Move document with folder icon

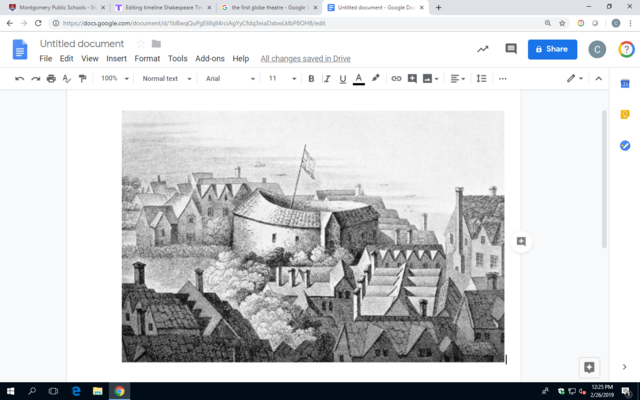[x=156, y=43]
